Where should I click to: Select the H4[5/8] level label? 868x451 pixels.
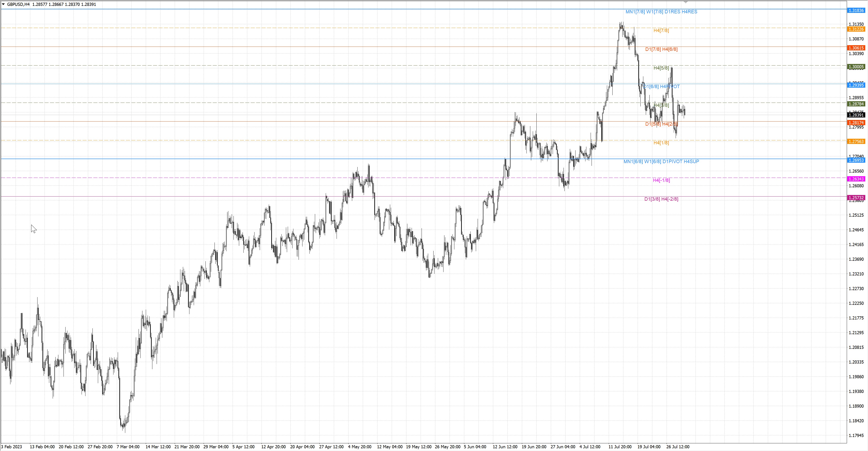661,68
